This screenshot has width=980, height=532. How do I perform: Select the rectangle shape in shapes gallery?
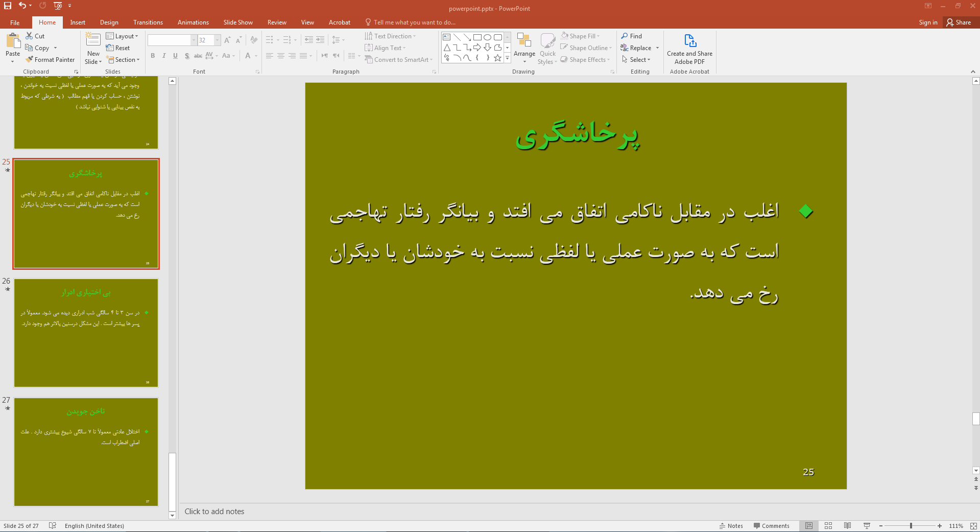(477, 37)
